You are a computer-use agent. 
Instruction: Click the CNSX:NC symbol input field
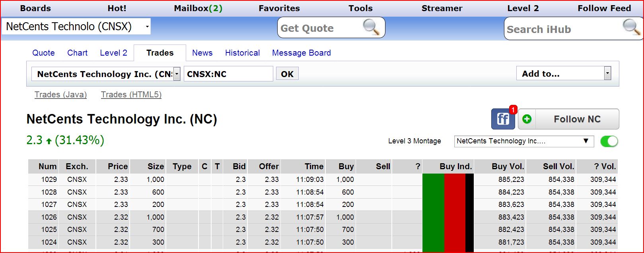(228, 74)
